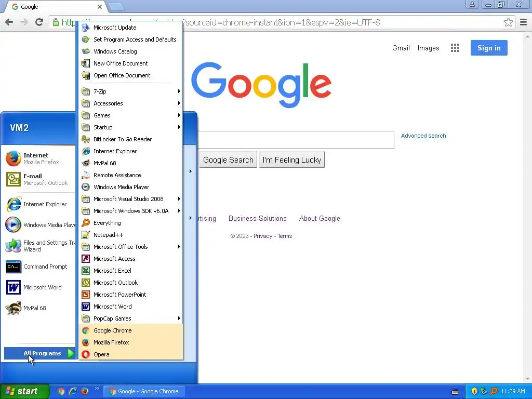Image resolution: width=532 pixels, height=399 pixels.
Task: Select Set Program Access and Defaults
Action: point(130,39)
